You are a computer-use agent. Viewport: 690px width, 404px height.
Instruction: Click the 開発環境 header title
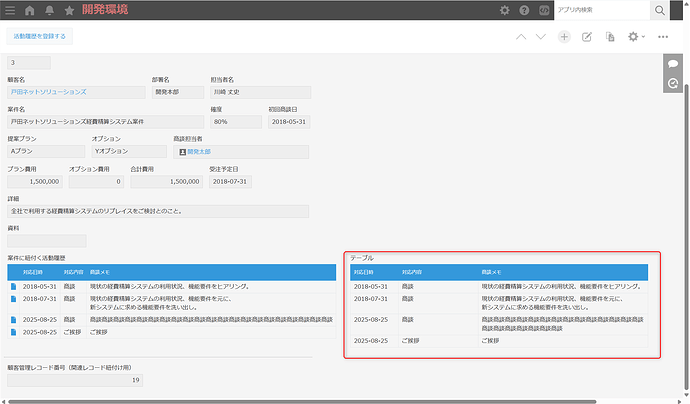click(105, 10)
